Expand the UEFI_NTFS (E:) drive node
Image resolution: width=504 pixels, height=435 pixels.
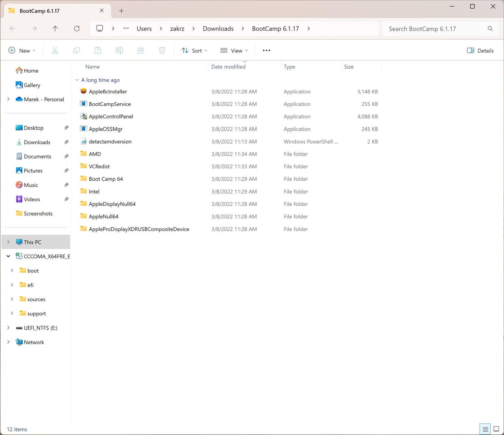pyautogui.click(x=8, y=327)
